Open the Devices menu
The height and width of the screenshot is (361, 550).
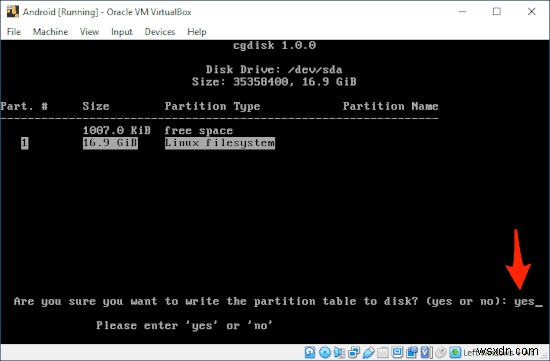pyautogui.click(x=160, y=32)
